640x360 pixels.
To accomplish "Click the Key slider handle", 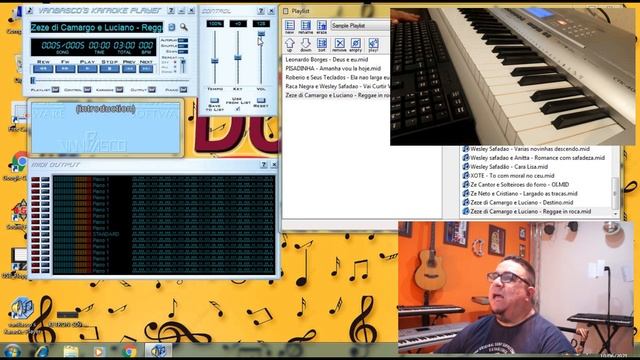I will [x=238, y=58].
